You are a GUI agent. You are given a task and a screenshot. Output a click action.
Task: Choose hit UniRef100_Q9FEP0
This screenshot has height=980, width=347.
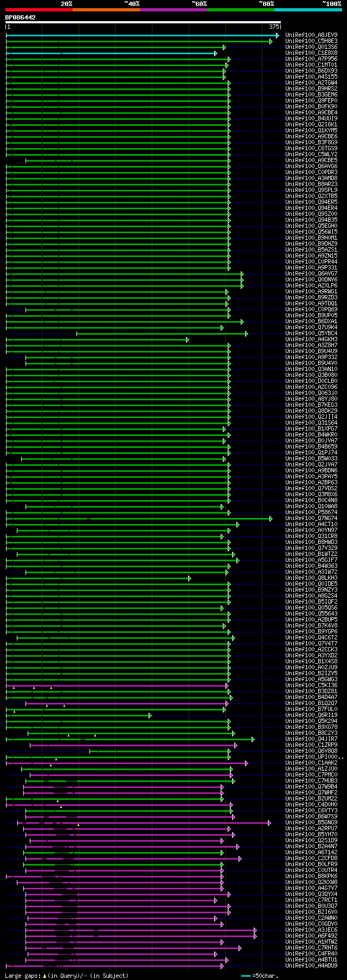click(x=311, y=101)
